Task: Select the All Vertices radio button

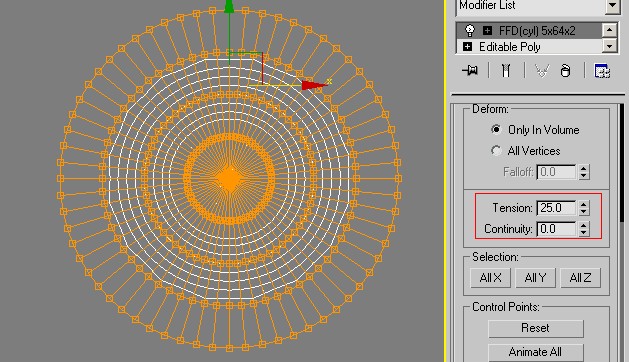Action: click(x=496, y=150)
